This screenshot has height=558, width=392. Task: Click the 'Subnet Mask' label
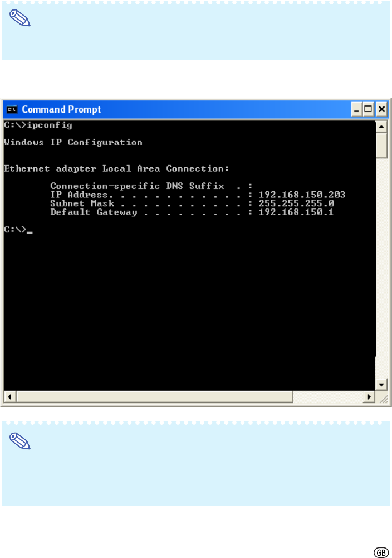pos(82,203)
